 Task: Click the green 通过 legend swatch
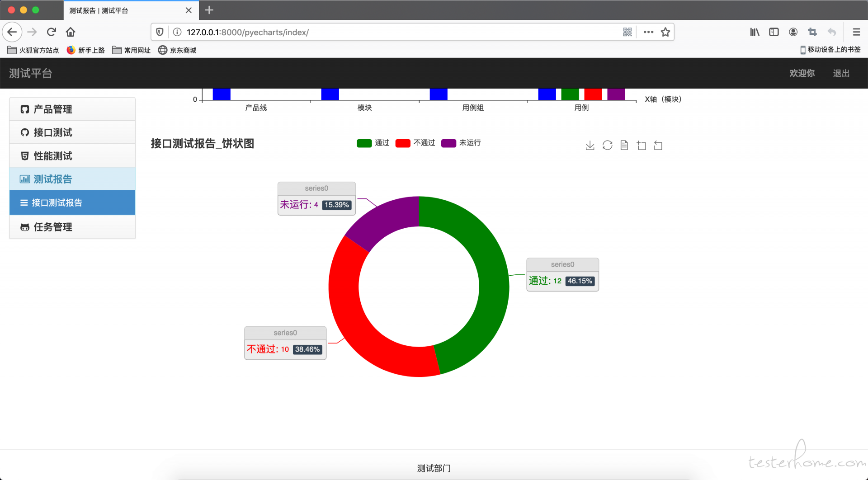click(x=364, y=143)
